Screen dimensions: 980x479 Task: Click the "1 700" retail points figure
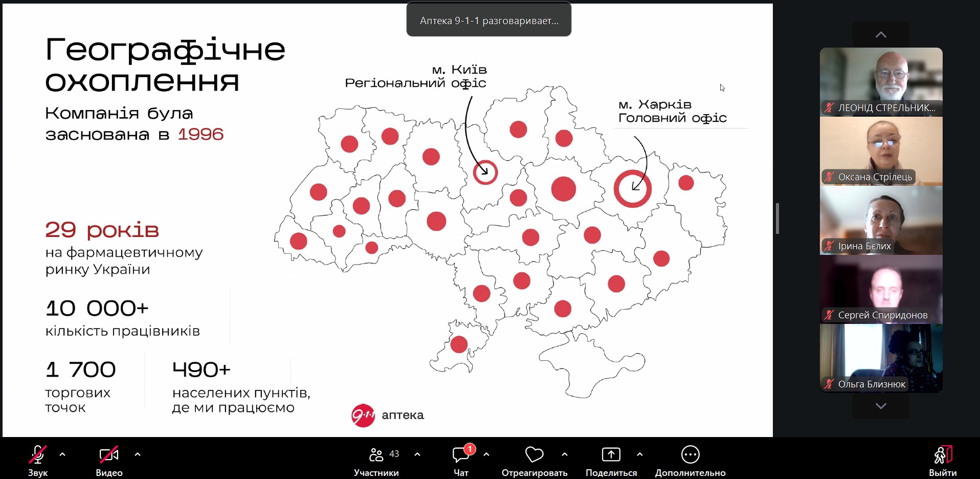tap(81, 369)
